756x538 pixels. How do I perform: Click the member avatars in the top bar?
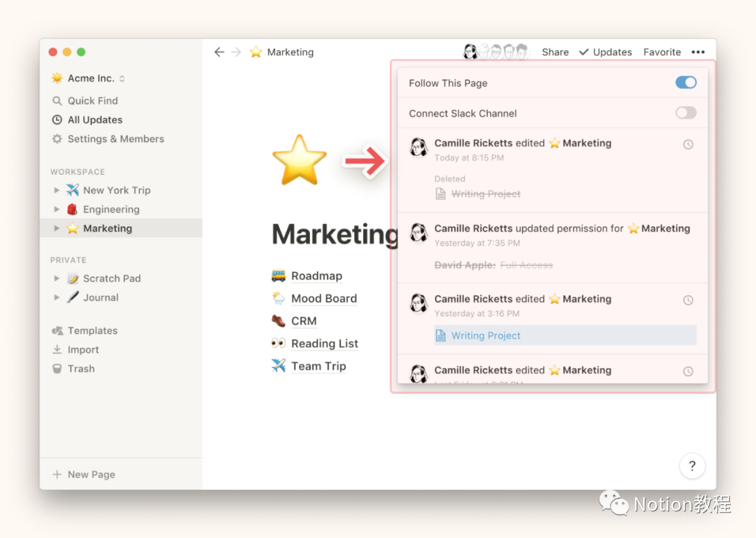click(496, 52)
